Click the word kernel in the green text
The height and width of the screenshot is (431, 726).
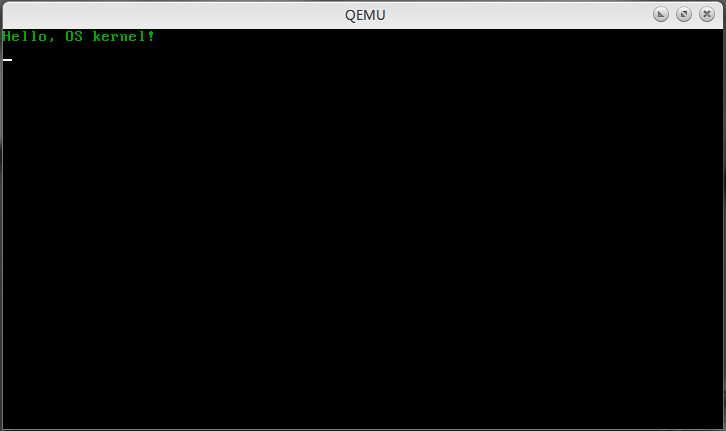(x=119, y=37)
